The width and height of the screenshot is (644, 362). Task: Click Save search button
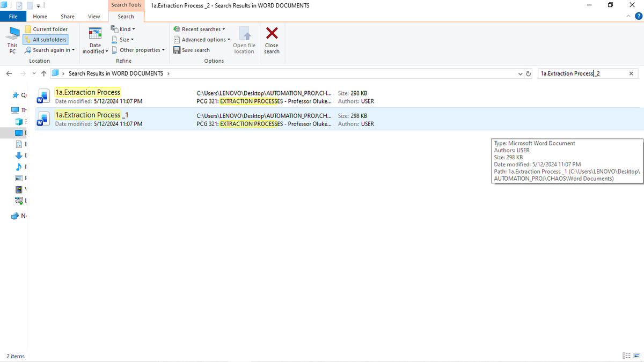click(x=192, y=50)
